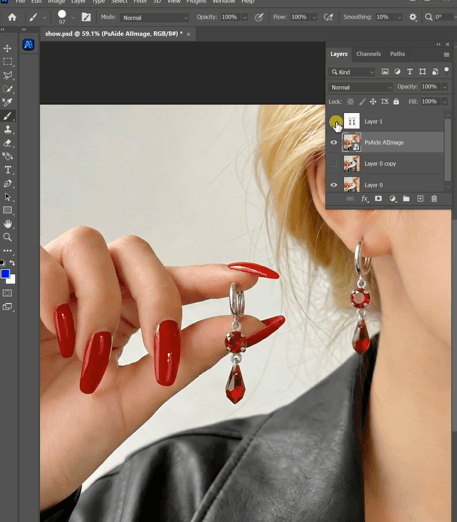Click the blue foreground color swatch
This screenshot has width=457, height=522.
[5, 274]
